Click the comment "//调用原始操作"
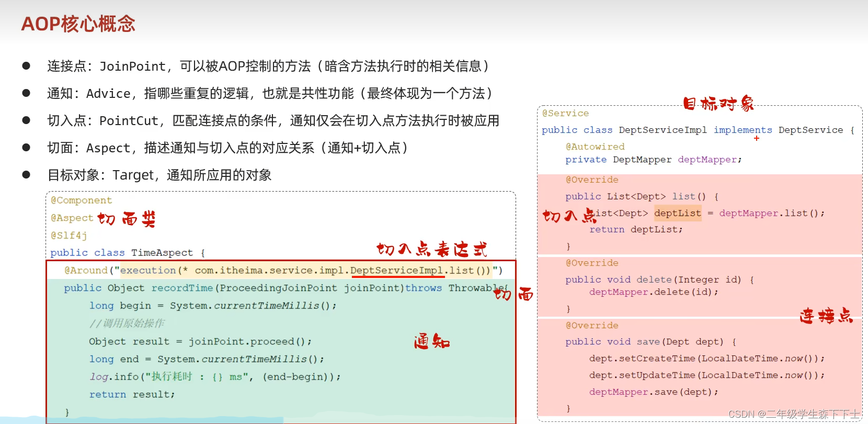 (127, 323)
